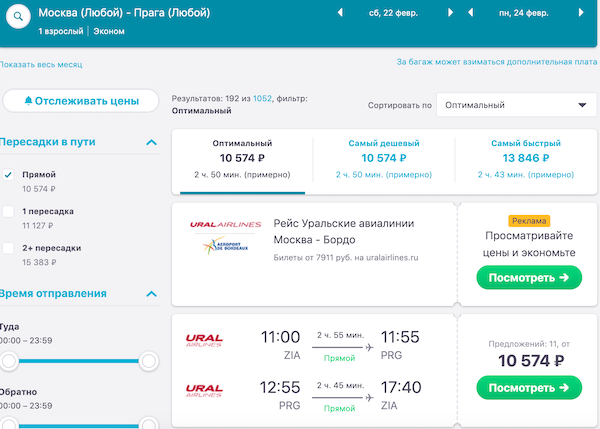Click Ural Airlines ad logo

click(226, 225)
